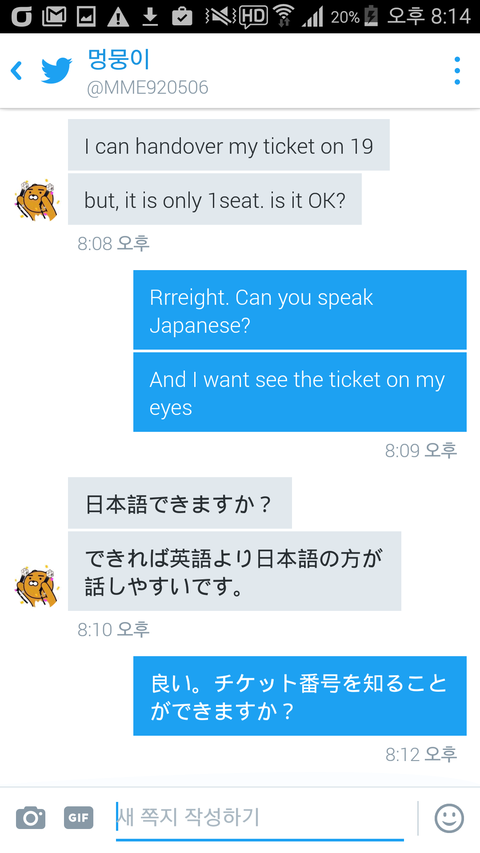Select message 'but, it is only 1seat'
Viewport: 480px width, 853px height.
tap(215, 199)
